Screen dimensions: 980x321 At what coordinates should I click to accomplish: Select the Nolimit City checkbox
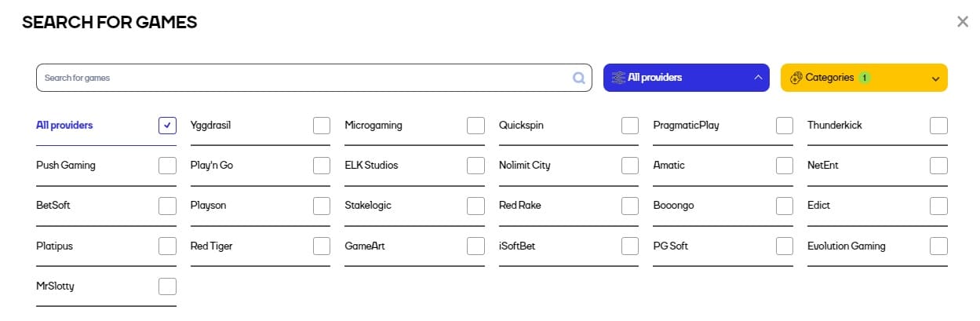[630, 166]
